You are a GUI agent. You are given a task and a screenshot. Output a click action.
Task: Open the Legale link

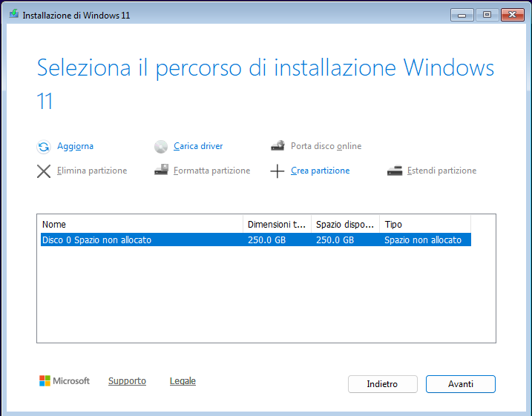click(x=183, y=381)
